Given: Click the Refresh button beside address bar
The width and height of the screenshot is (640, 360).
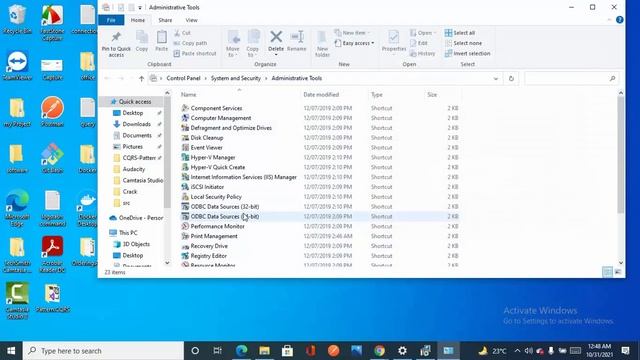Looking at the screenshot, I should click(x=511, y=78).
